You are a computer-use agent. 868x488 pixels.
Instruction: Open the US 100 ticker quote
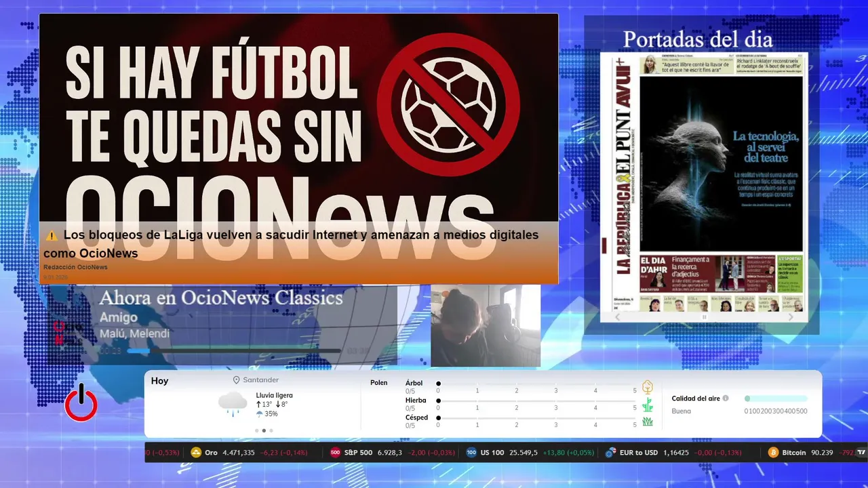click(530, 452)
